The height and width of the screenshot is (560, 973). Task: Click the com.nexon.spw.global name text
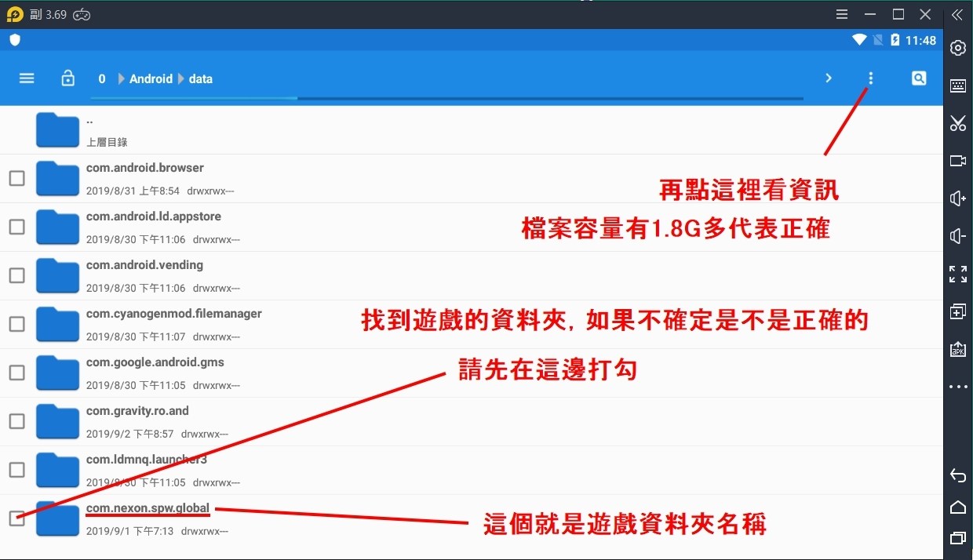148,508
